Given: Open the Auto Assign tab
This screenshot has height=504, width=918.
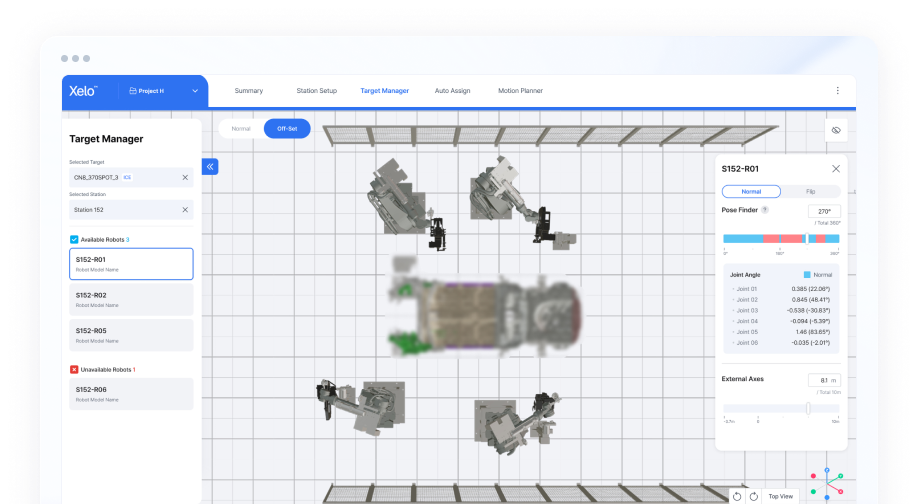Looking at the screenshot, I should point(452,91).
